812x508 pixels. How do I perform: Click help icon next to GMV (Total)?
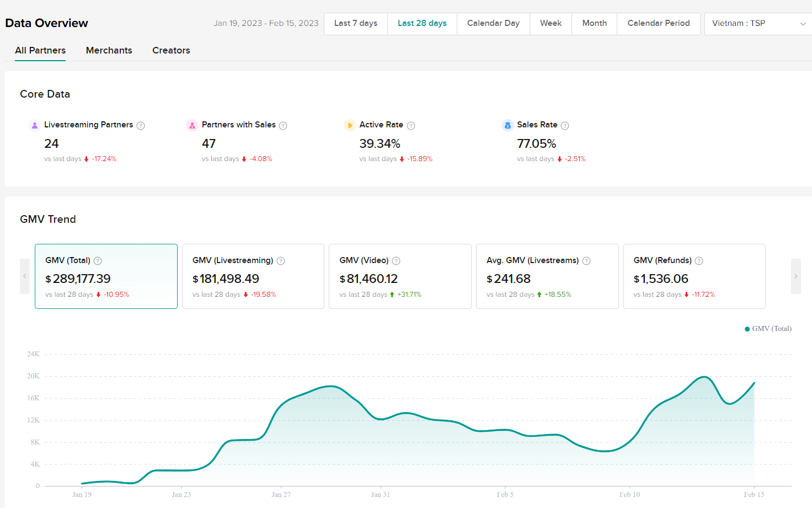pos(98,261)
